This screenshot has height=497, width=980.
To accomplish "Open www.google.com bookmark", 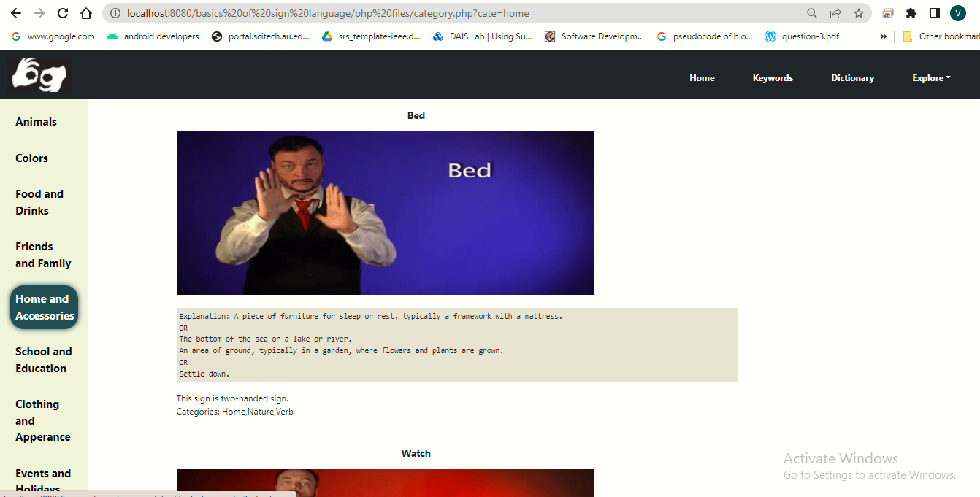I will (x=53, y=36).
